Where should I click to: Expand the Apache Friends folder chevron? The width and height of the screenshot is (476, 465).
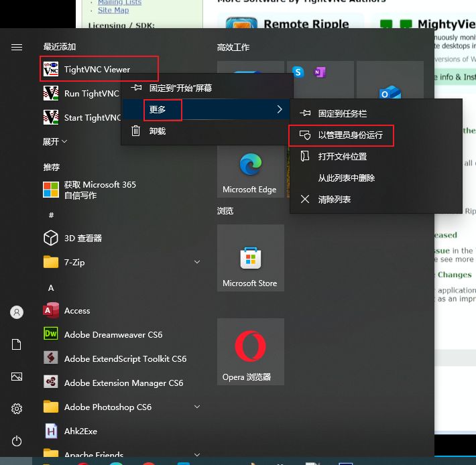(197, 454)
